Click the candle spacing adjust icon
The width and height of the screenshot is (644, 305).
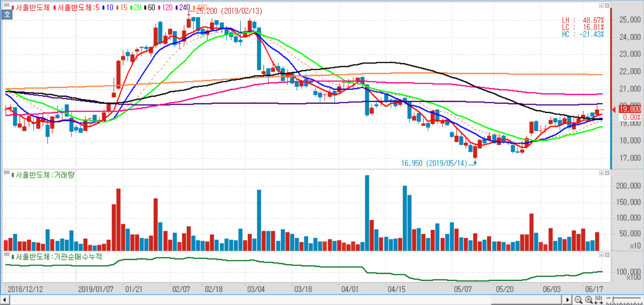point(598,300)
